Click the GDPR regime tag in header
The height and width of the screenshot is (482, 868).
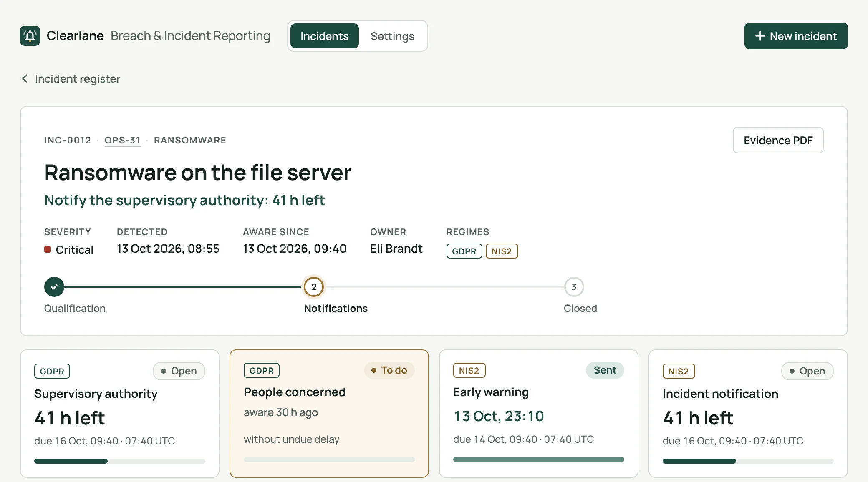464,251
